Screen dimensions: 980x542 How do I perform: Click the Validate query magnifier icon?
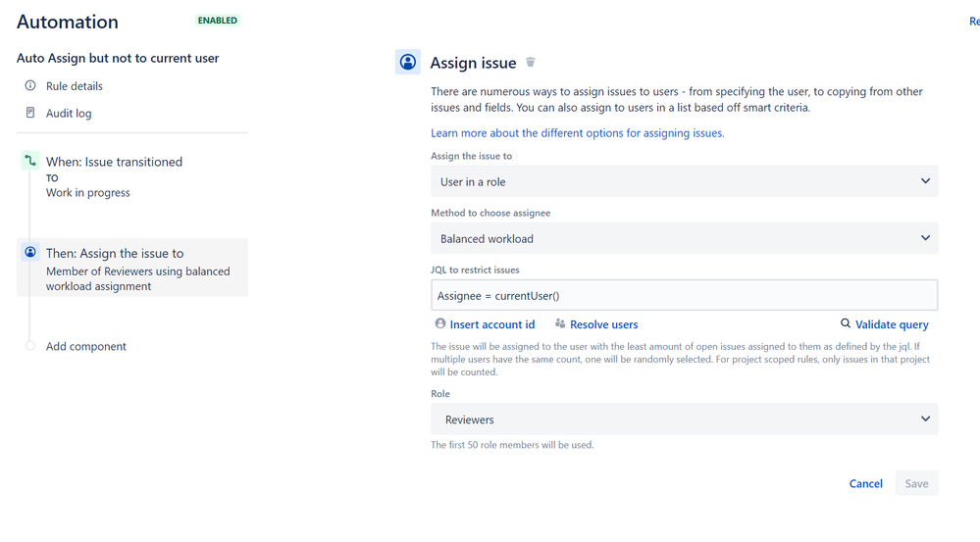pyautogui.click(x=845, y=323)
